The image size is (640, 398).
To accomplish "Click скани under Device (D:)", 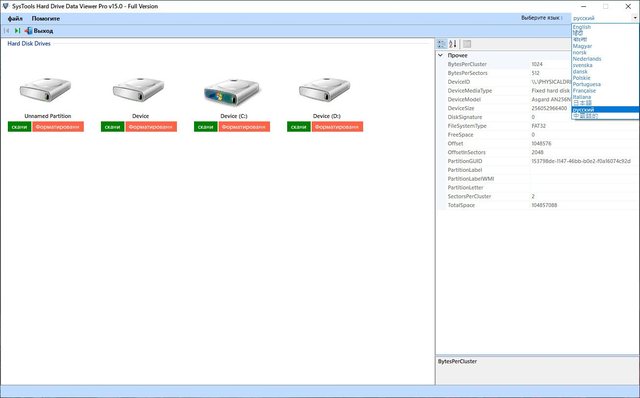I will coord(298,127).
